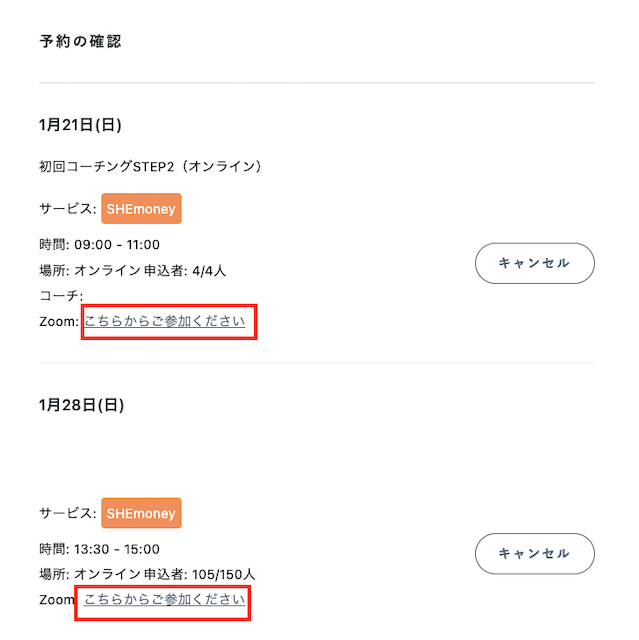Select the 1月21日(日) date heading
639x640 pixels.
80,125
